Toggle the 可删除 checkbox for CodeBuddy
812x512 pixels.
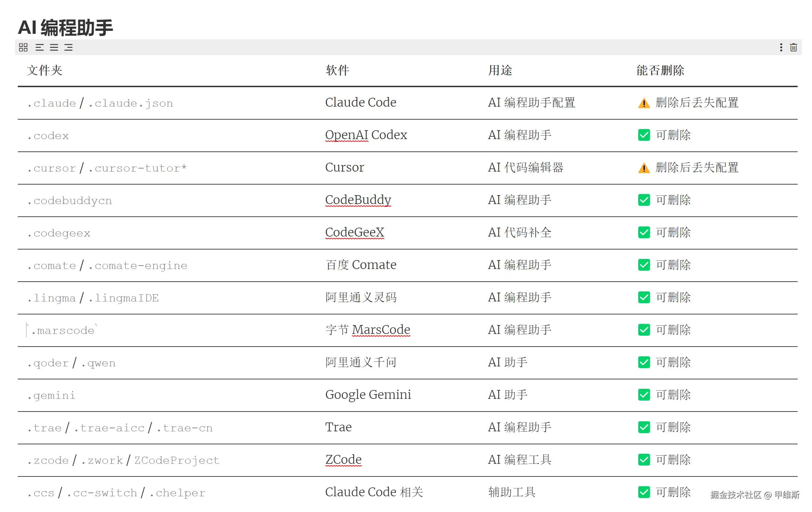coord(644,200)
